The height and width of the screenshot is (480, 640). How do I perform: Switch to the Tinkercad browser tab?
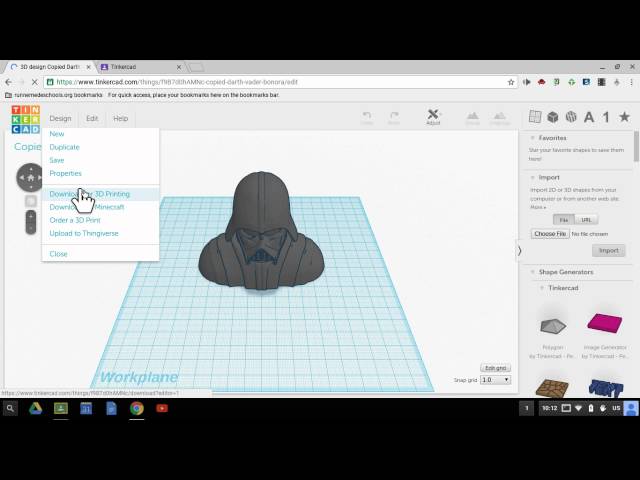[139, 67]
